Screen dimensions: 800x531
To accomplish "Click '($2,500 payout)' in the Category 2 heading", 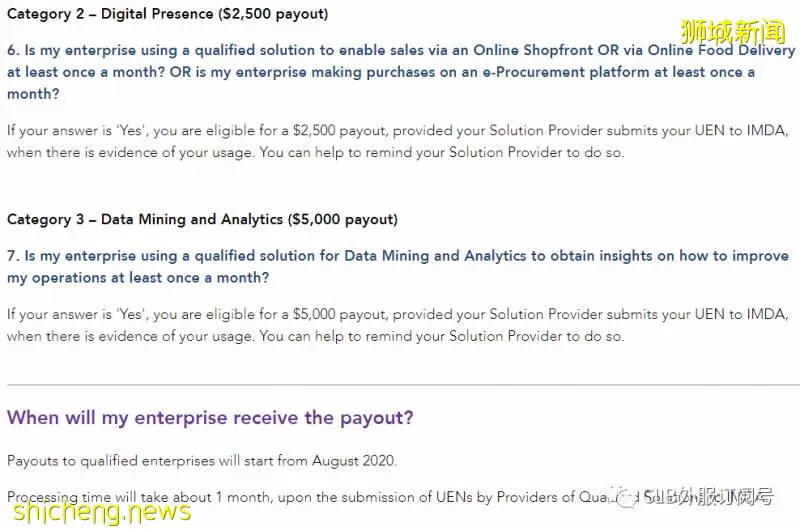I will 273,14.
